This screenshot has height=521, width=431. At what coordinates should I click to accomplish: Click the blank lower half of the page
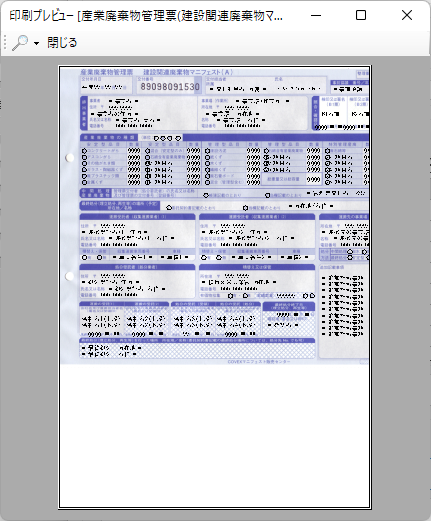[x=215, y=435]
